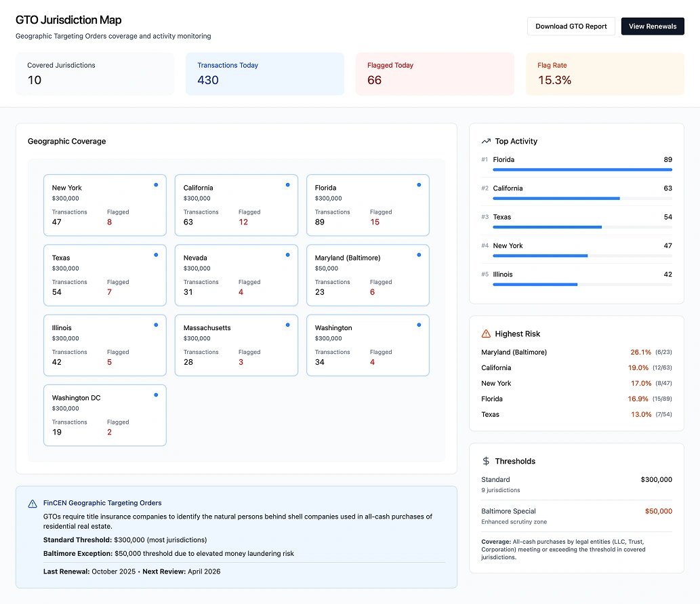700x604 pixels.
Task: Select the California jurisdiction card
Action: tap(236, 205)
